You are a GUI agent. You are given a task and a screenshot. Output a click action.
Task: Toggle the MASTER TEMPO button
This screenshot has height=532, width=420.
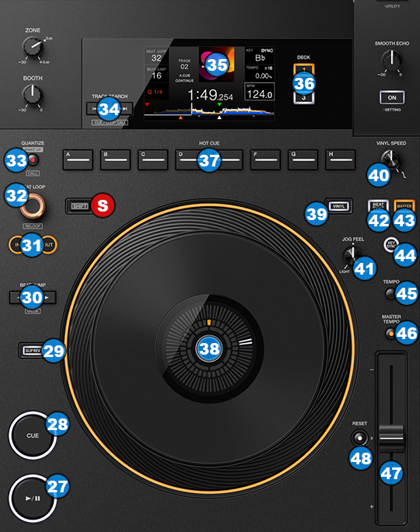coord(390,334)
